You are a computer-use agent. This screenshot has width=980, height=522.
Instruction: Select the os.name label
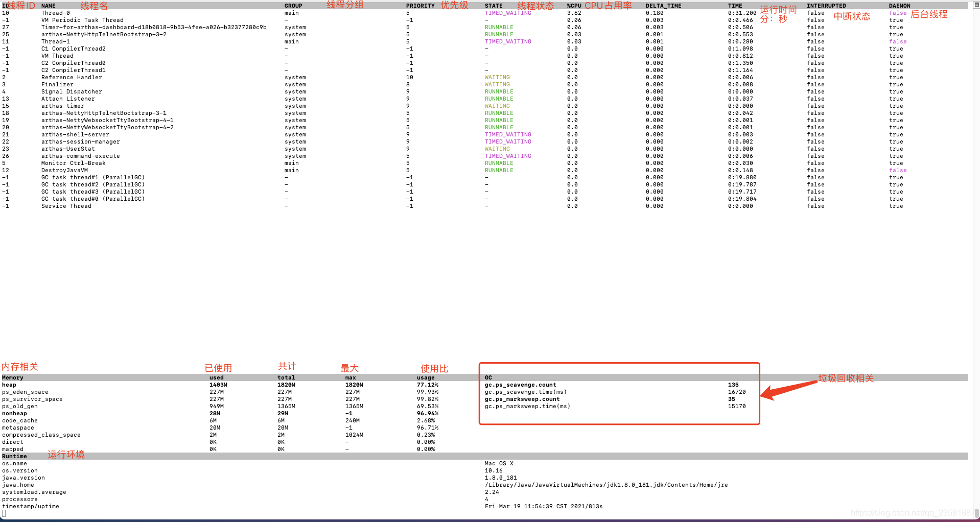point(14,464)
